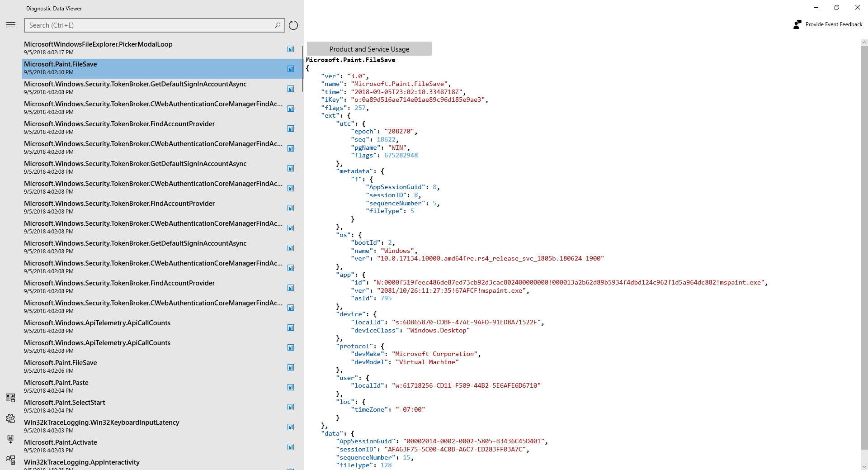
Task: Click the chart icon on Win32KeyboardInputLatency row
Action: click(291, 427)
